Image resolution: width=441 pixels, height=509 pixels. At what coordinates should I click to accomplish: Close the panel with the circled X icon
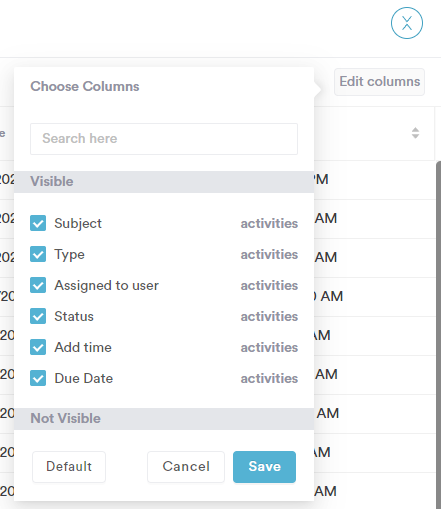[407, 23]
